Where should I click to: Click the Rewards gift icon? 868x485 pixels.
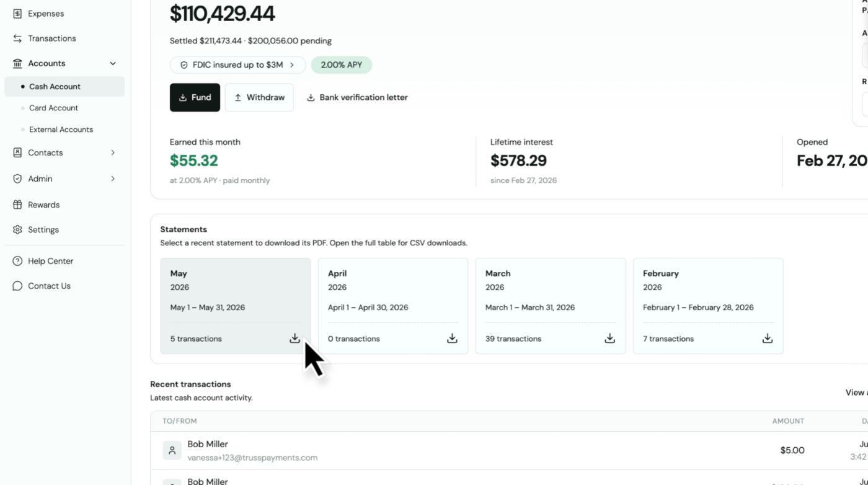tap(17, 204)
